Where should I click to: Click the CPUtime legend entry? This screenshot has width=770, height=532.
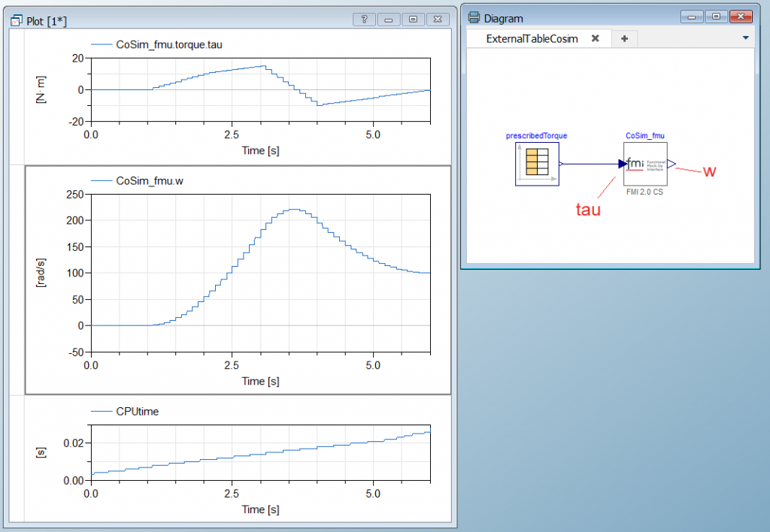click(125, 411)
